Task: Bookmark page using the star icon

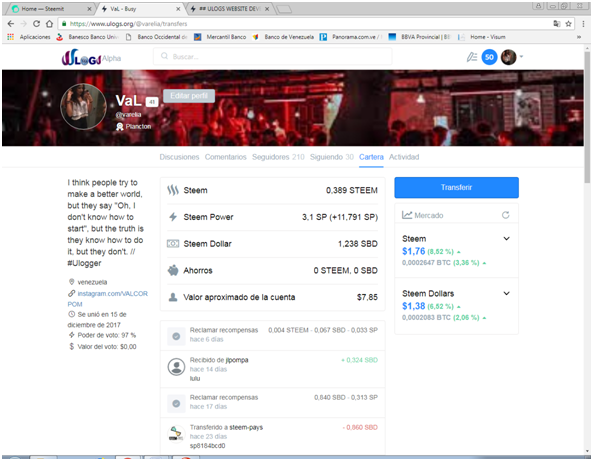Action: [x=568, y=24]
